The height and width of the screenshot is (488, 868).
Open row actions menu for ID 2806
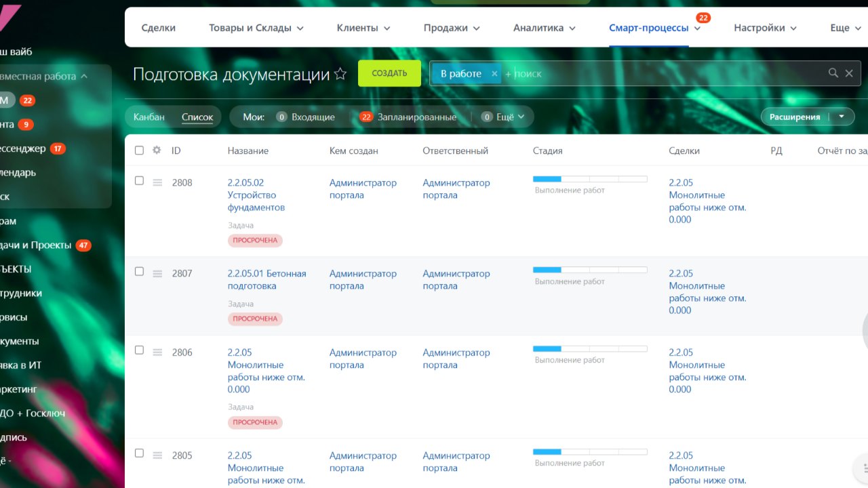(x=157, y=352)
